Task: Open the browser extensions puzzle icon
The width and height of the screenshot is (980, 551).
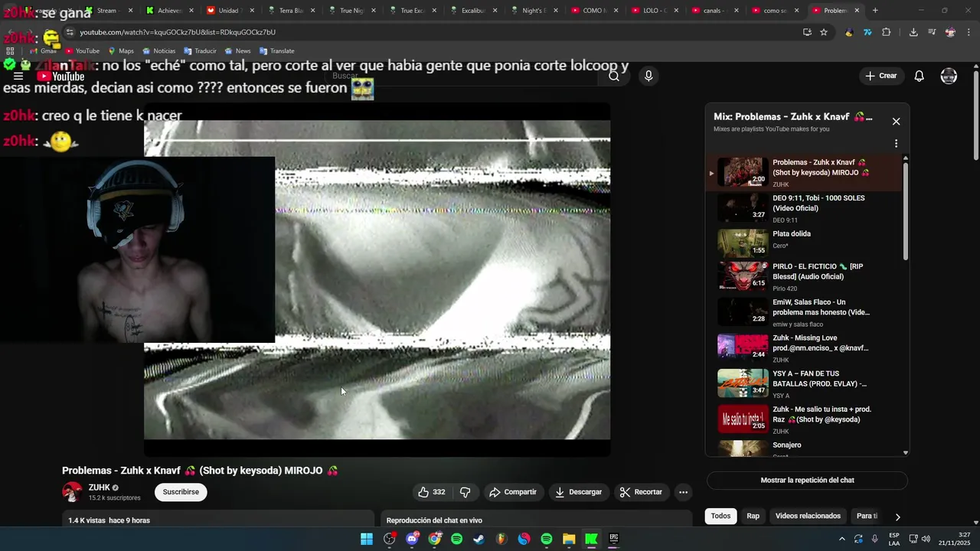Action: [x=887, y=32]
